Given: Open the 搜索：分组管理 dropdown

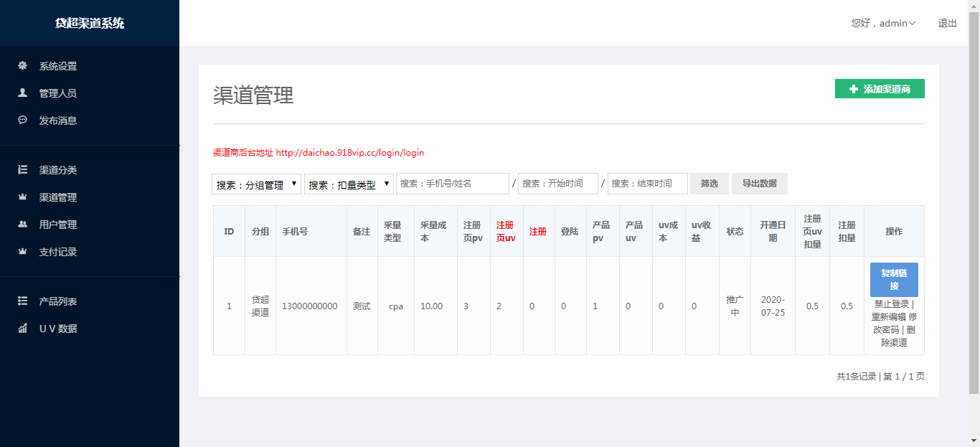Looking at the screenshot, I should coord(256,184).
